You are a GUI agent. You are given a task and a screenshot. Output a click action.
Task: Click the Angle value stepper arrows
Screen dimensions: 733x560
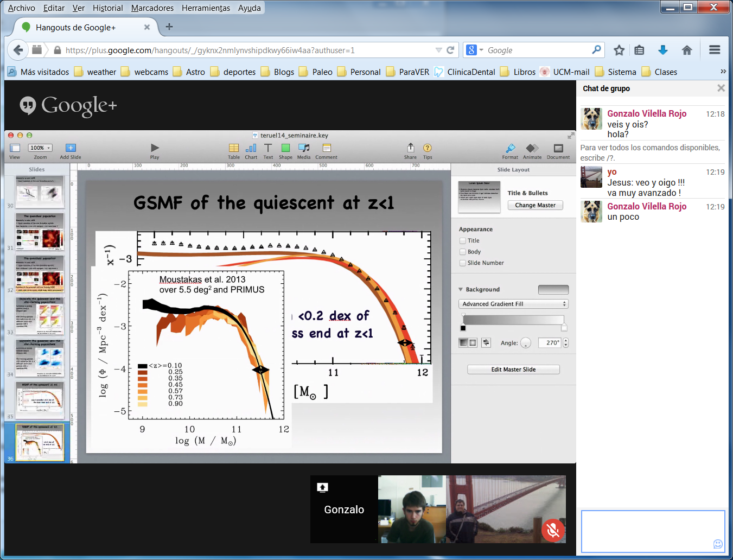566,343
